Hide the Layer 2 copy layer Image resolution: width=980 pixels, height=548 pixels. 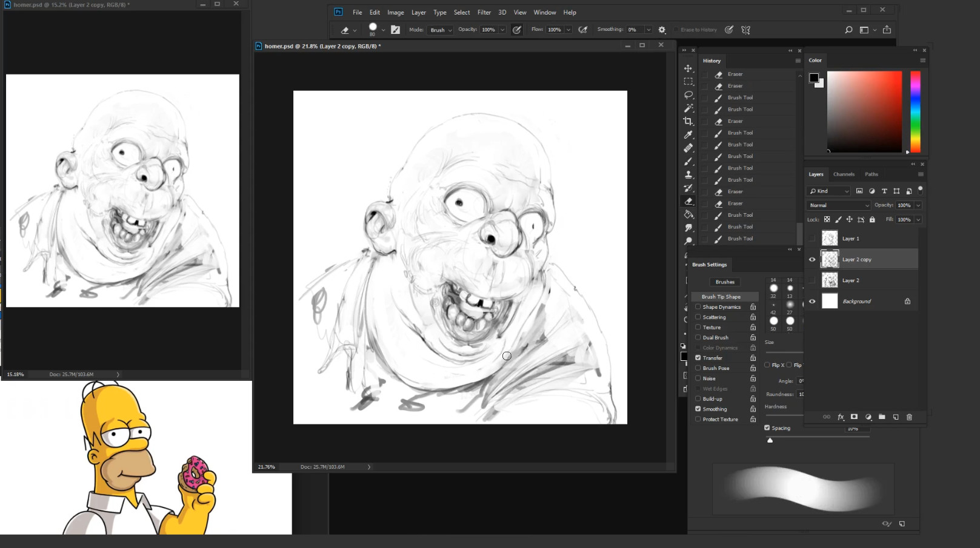tap(812, 259)
